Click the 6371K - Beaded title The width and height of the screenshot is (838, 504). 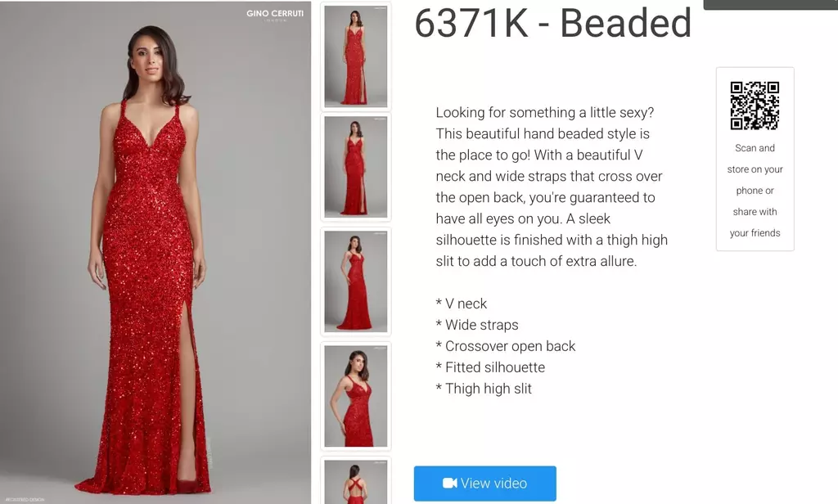click(x=552, y=23)
